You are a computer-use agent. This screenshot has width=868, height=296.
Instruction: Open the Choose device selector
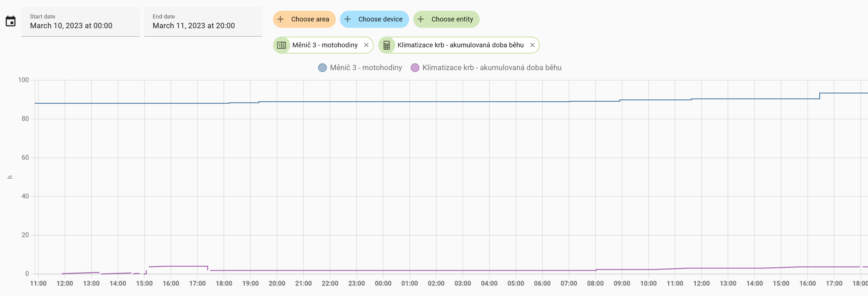pos(380,19)
